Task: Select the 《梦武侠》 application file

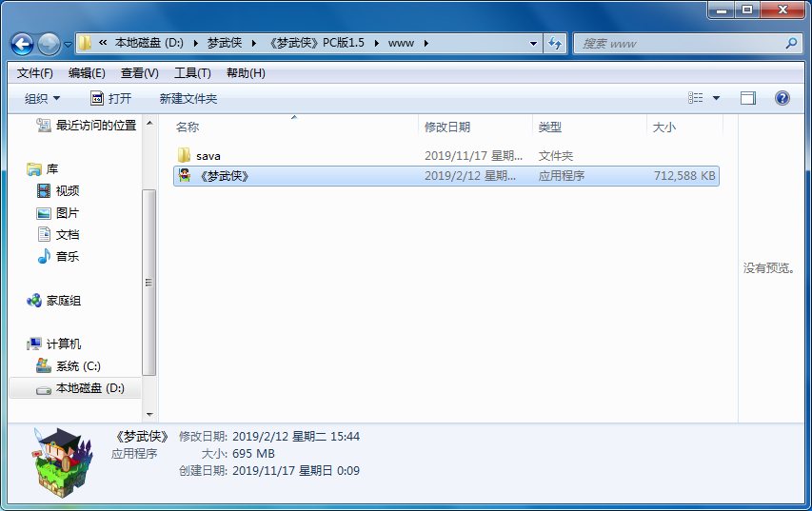Action: click(x=224, y=176)
